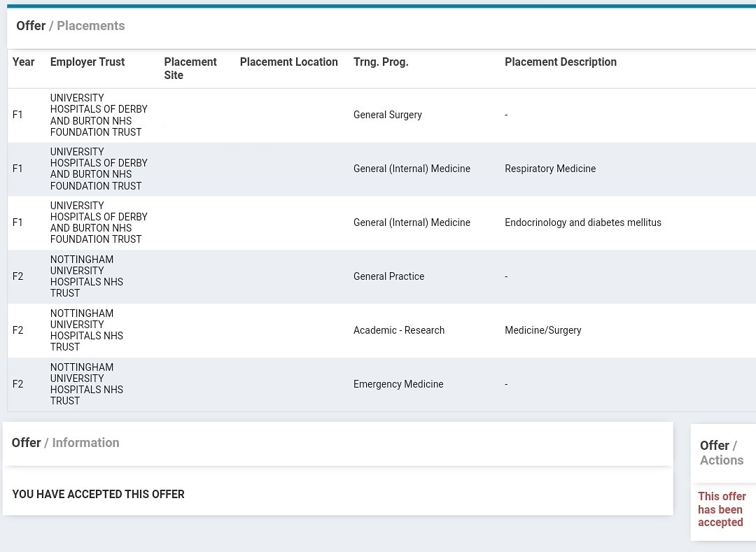Click General (Internal) Medicine in Respiratory row
The image size is (756, 552).
tap(412, 169)
